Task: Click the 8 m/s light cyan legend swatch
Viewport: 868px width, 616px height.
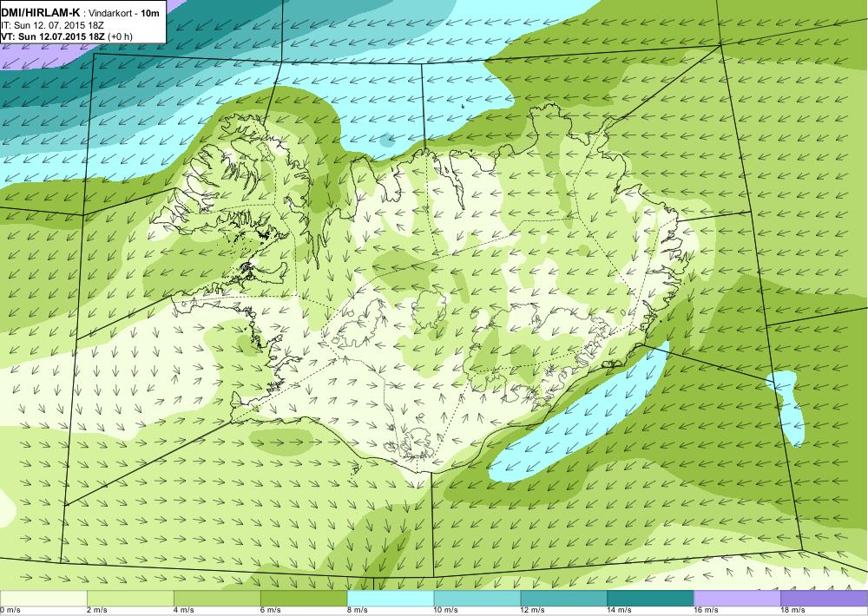Action: pos(391,598)
